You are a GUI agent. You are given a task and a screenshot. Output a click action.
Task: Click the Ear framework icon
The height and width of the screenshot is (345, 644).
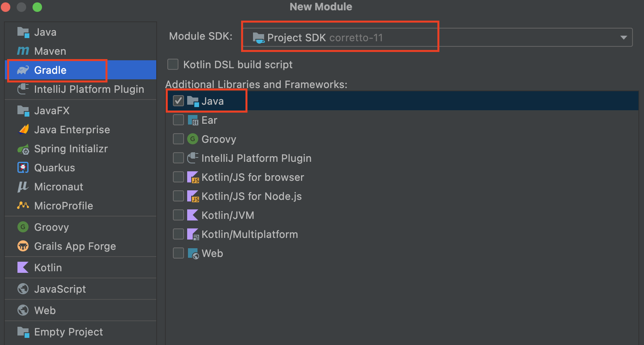click(x=193, y=120)
